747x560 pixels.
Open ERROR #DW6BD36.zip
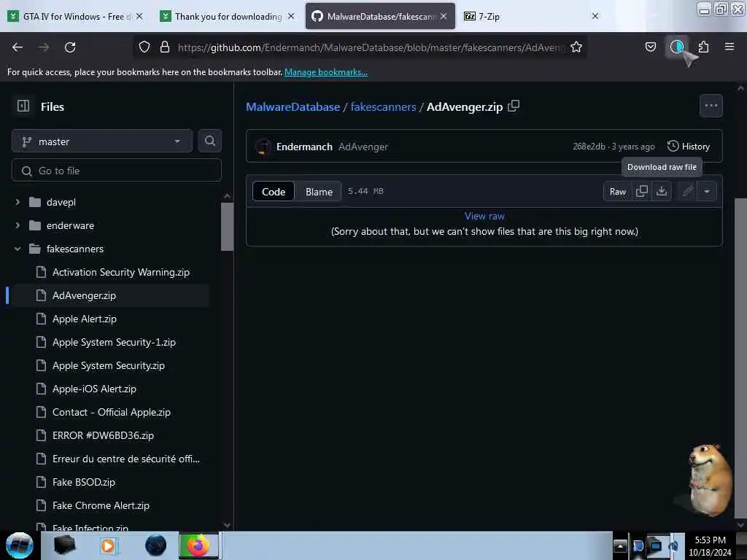pyautogui.click(x=103, y=435)
